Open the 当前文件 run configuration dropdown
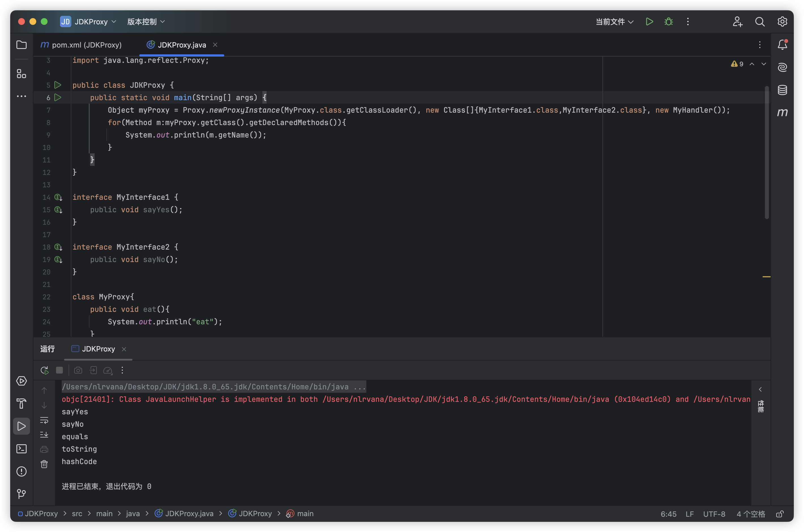Viewport: 804px width, 532px height. point(615,22)
